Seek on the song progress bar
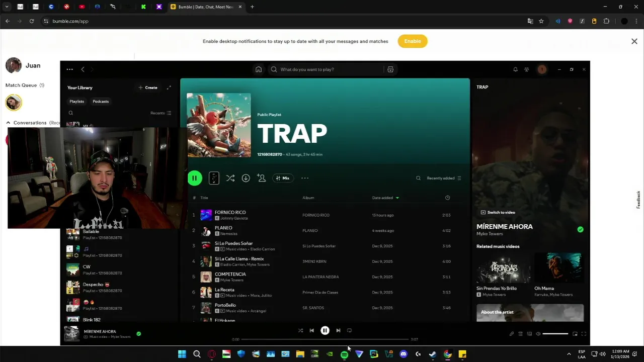 click(325, 339)
